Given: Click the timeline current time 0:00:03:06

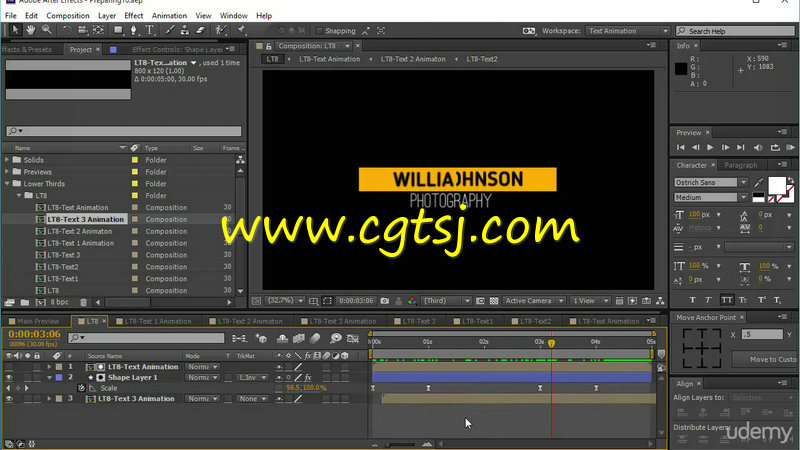Looking at the screenshot, I should tap(34, 334).
